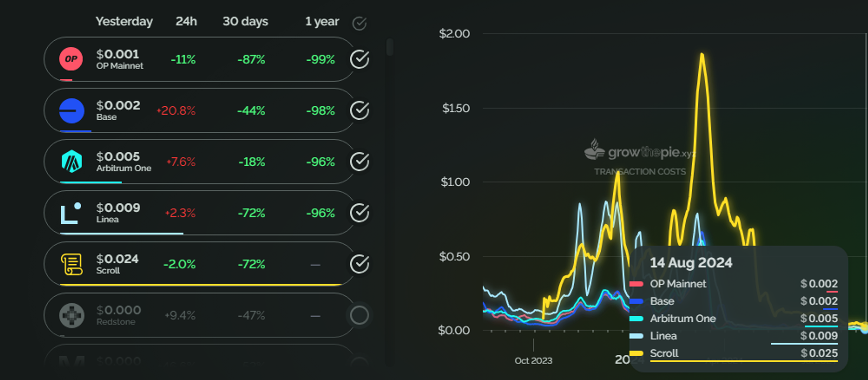Click the Arbitrum One logo icon
This screenshot has height=380, width=868.
tap(72, 161)
